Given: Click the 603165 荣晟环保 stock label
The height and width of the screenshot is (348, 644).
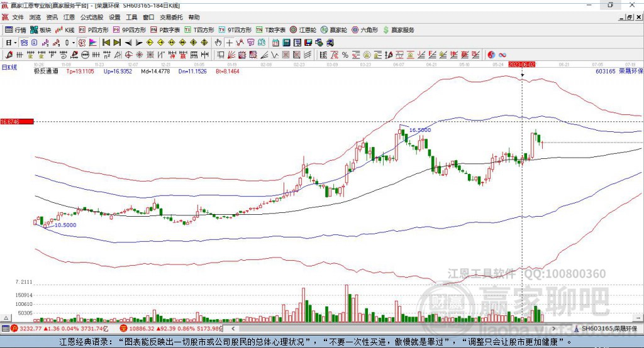Looking at the screenshot, I should 619,72.
